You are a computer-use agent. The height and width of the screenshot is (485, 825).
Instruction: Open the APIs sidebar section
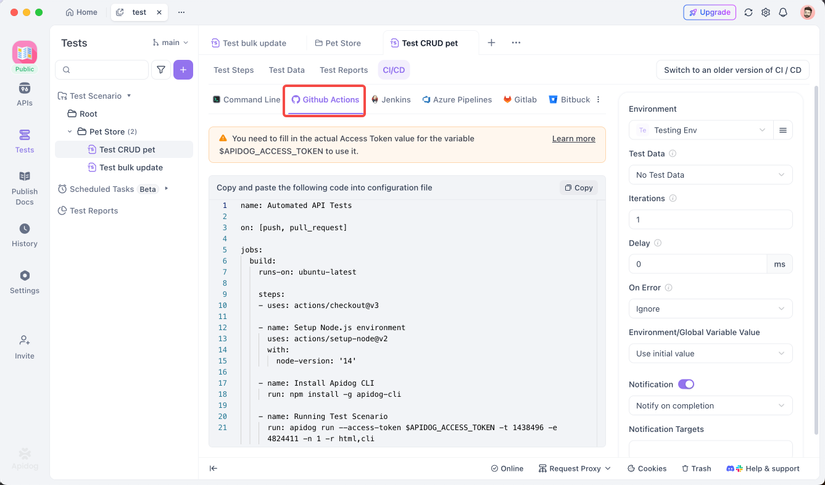click(24, 93)
